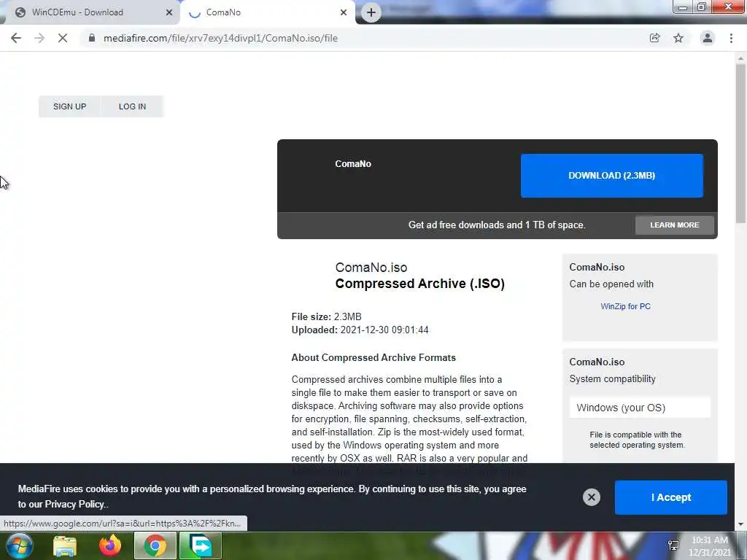This screenshot has width=747, height=560.
Task: Bookmark this page with the star
Action: (678, 38)
